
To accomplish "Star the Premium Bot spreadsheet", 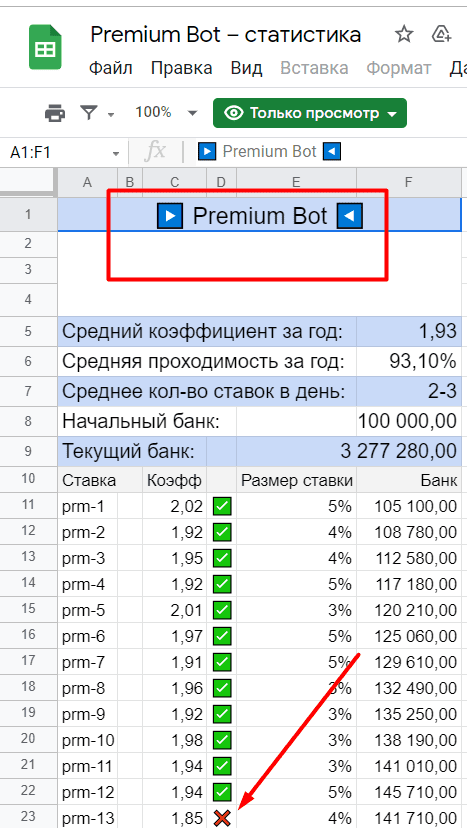I will click(x=404, y=35).
